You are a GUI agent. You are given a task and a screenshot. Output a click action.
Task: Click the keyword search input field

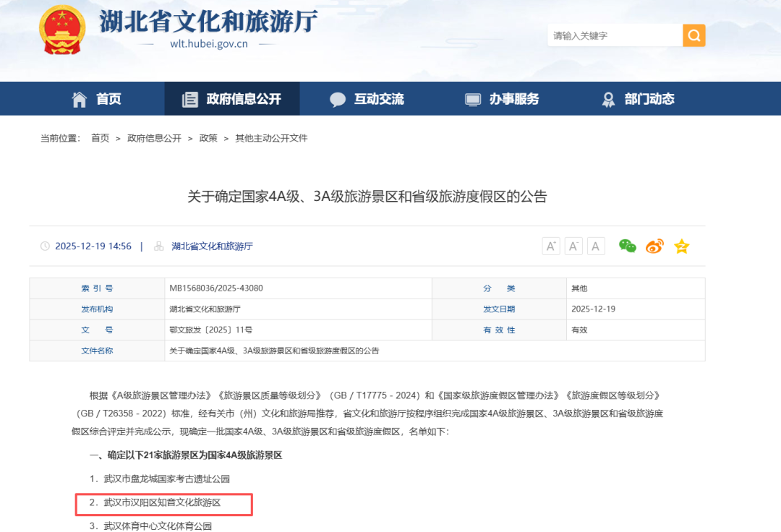[615, 35]
